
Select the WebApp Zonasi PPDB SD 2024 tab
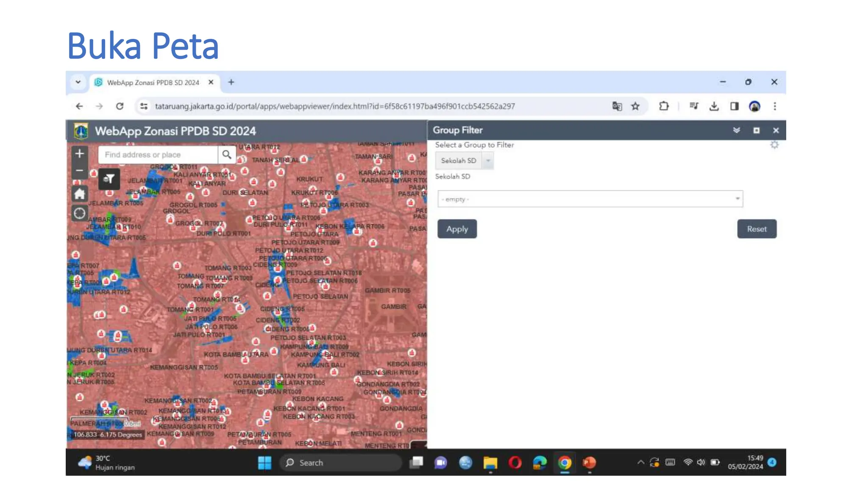click(x=153, y=83)
